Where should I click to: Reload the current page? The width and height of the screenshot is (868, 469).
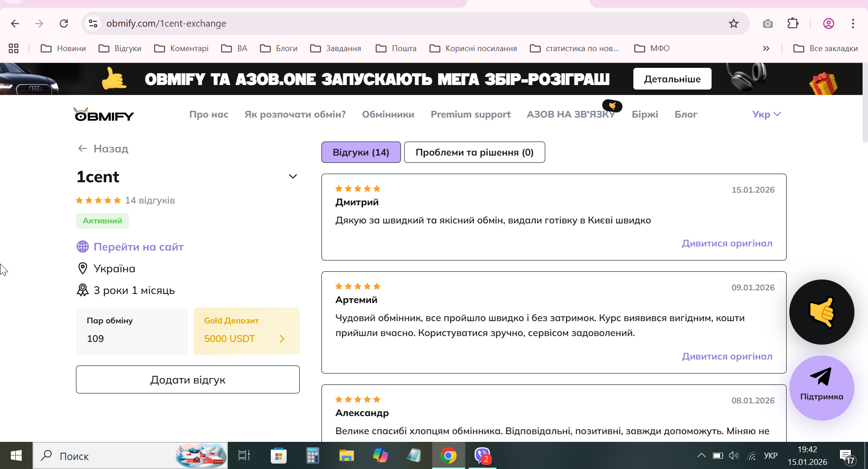click(64, 24)
